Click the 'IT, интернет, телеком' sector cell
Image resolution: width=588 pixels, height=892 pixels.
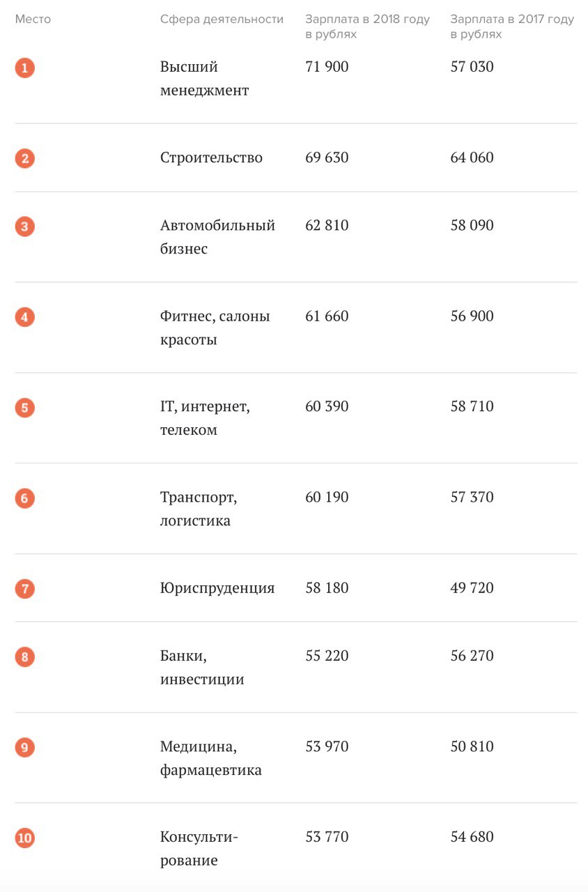tap(205, 418)
